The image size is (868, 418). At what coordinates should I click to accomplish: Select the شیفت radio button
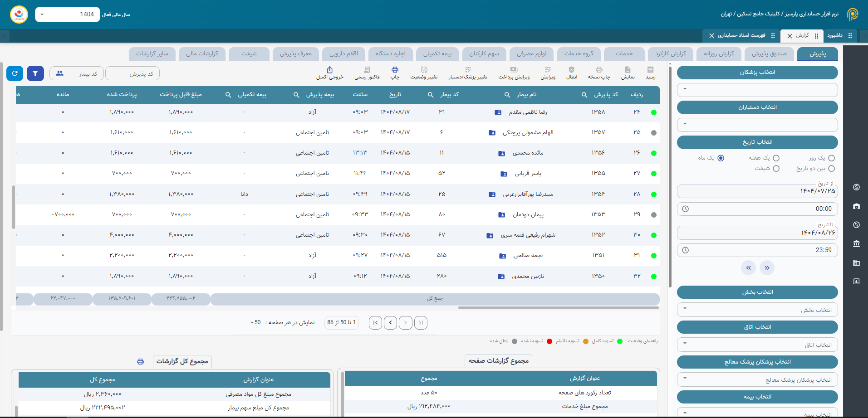(x=776, y=169)
